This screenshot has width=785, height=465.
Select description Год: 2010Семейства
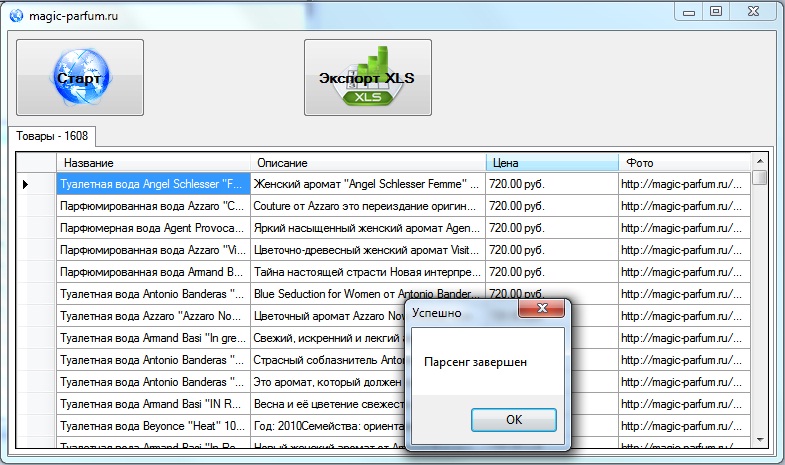(x=328, y=426)
